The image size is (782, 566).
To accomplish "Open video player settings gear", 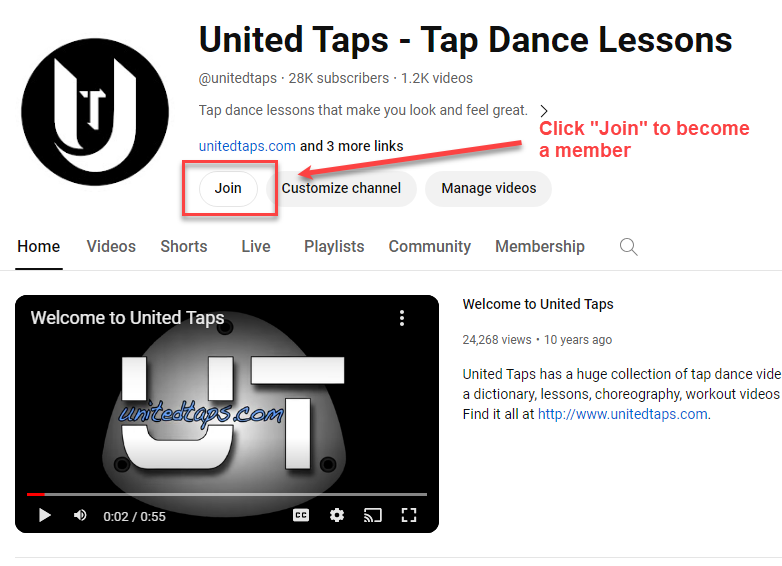I will 337,515.
